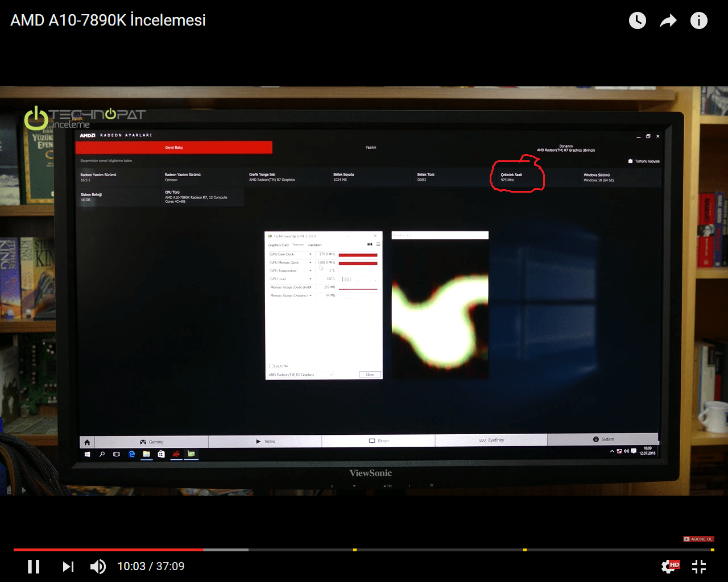728x582 pixels.
Task: Click the red Radeon Settings taskbar icon
Action: coord(176,454)
